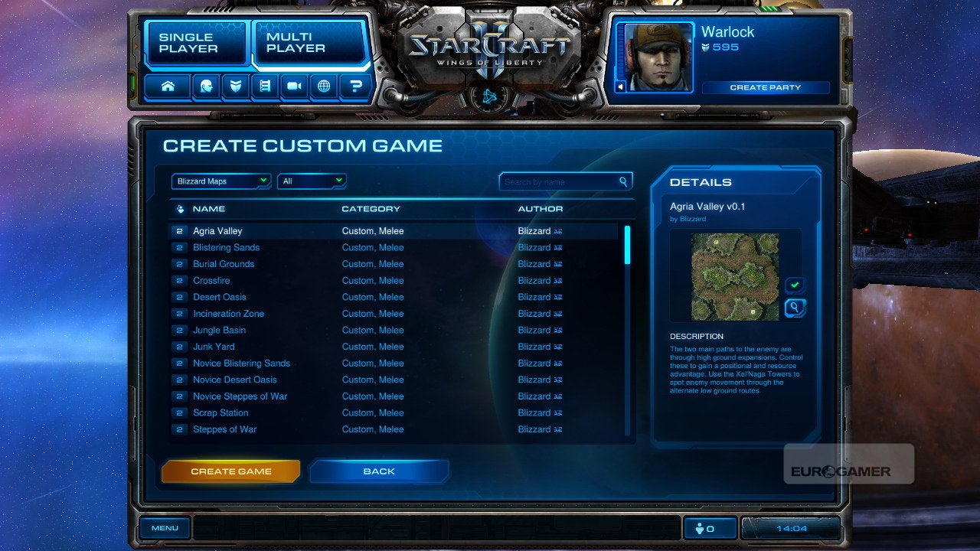Go to the Home screen icon
The height and width of the screenshot is (551, 980).
click(168, 86)
